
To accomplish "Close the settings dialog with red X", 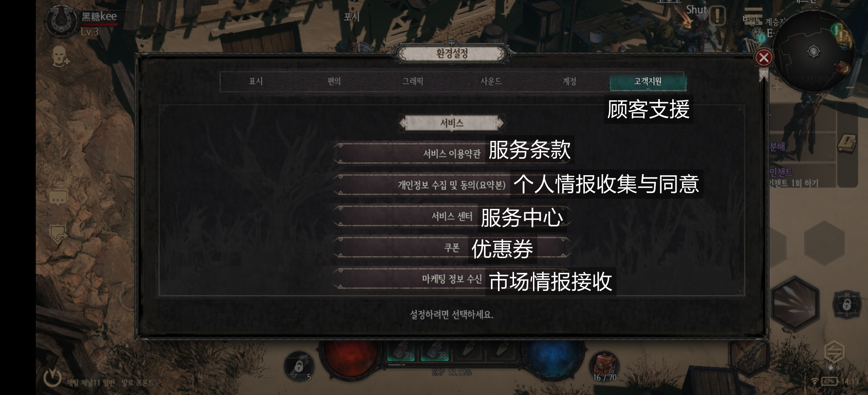I will click(x=764, y=58).
